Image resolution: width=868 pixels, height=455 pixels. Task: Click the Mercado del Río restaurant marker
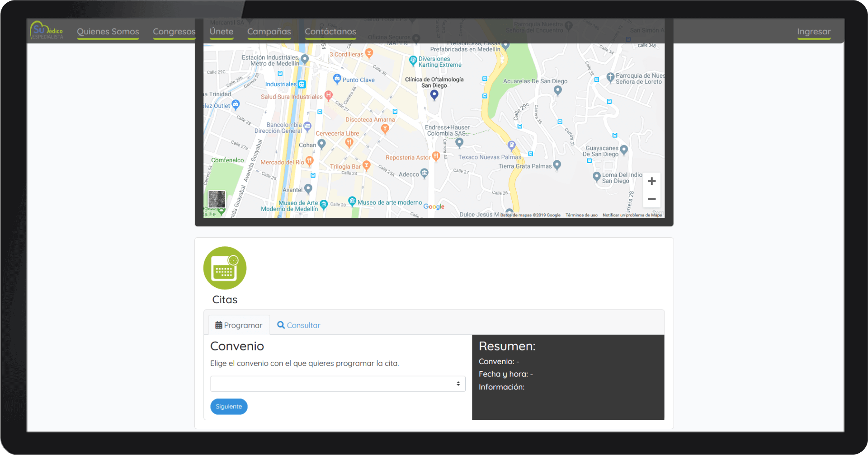click(309, 160)
